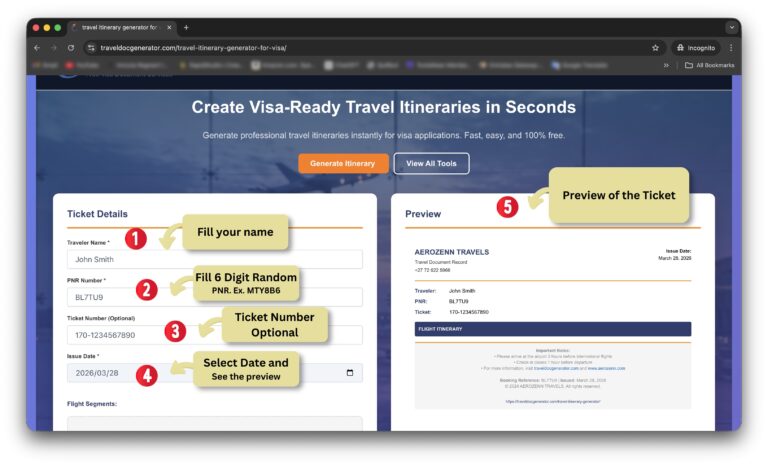This screenshot has width=768, height=466.
Task: Reload the page with the refresh icon
Action: tap(71, 48)
